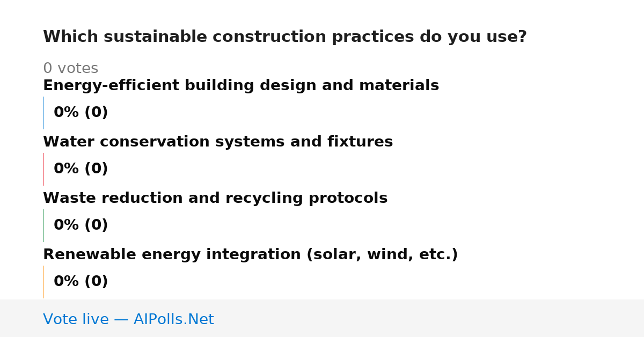The height and width of the screenshot is (337, 644).
Task: Click the red bar under Water conservation
Action: (43, 169)
